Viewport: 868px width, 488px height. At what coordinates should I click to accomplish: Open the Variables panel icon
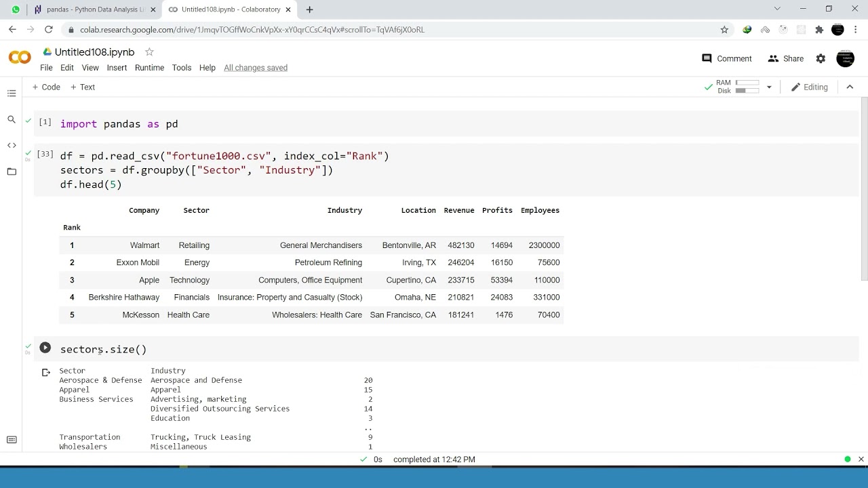(x=12, y=145)
